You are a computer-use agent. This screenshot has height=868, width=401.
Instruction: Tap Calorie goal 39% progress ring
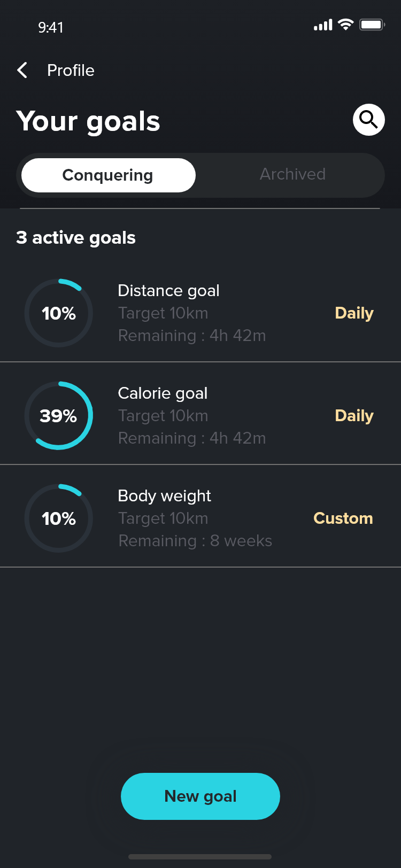click(59, 416)
